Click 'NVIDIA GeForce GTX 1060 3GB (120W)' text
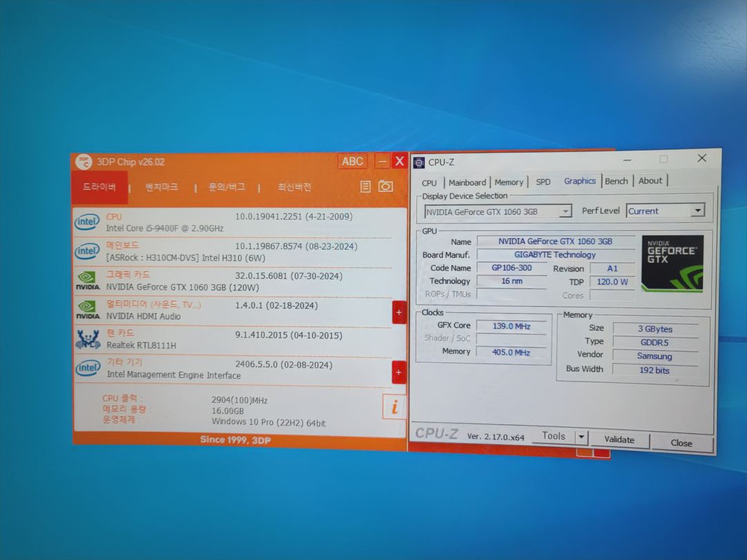This screenshot has height=560, width=747. [x=182, y=287]
